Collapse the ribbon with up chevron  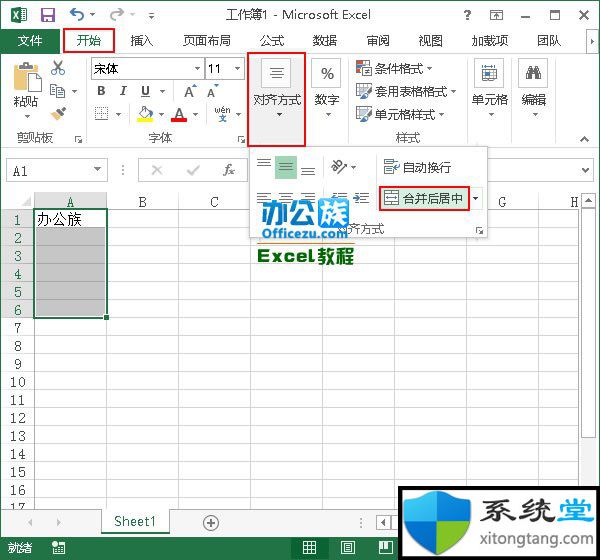(584, 139)
